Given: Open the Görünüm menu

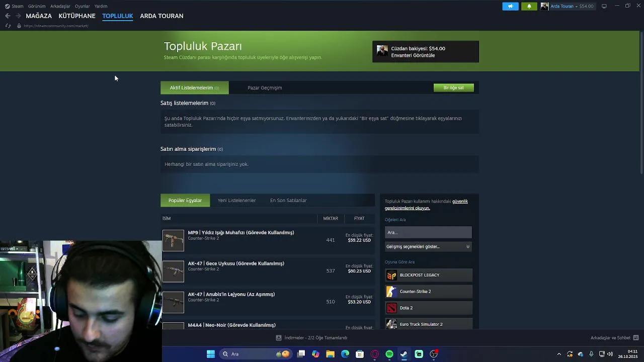Looking at the screenshot, I should tap(37, 6).
